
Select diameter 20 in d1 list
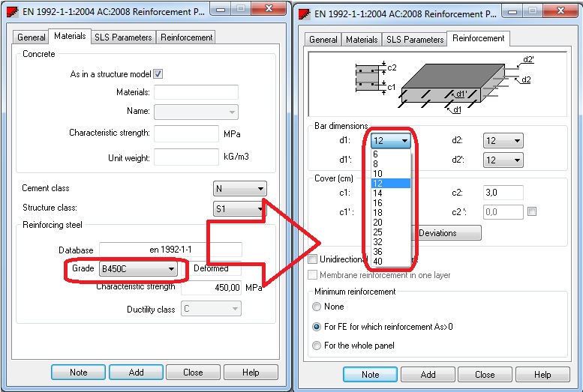[391, 222]
